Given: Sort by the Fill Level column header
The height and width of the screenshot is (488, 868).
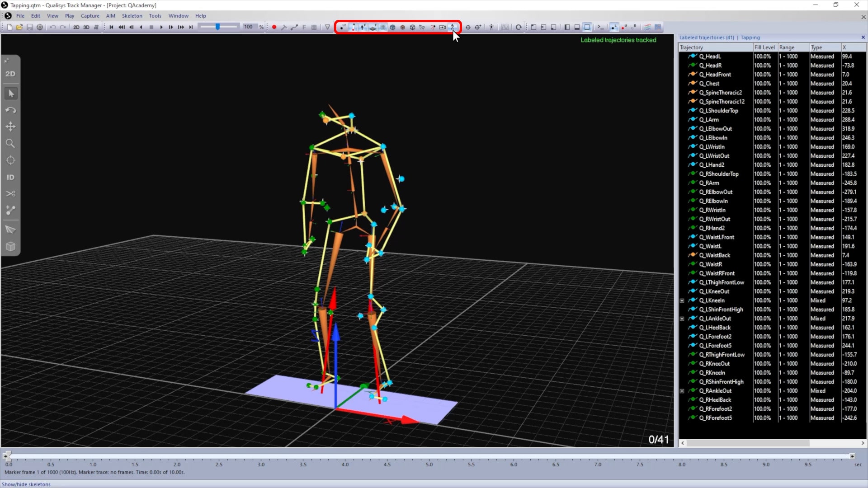Looking at the screenshot, I should click(765, 47).
